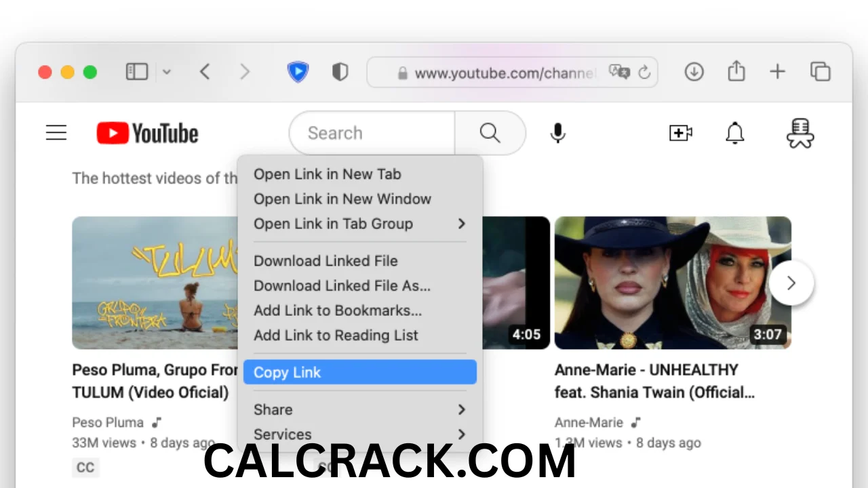Image resolution: width=868 pixels, height=488 pixels.
Task: Open the thumbnail with 4:05 duration
Action: pos(516,283)
